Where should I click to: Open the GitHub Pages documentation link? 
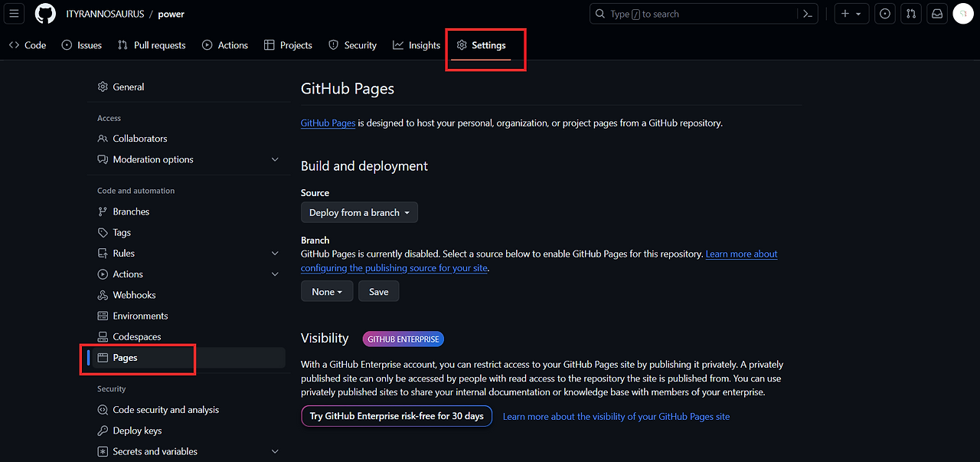[328, 123]
